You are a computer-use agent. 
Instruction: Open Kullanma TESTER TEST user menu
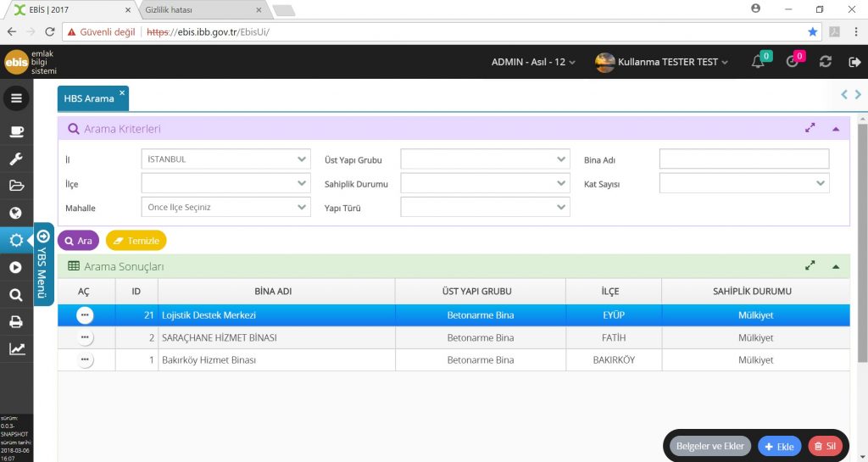pyautogui.click(x=661, y=62)
